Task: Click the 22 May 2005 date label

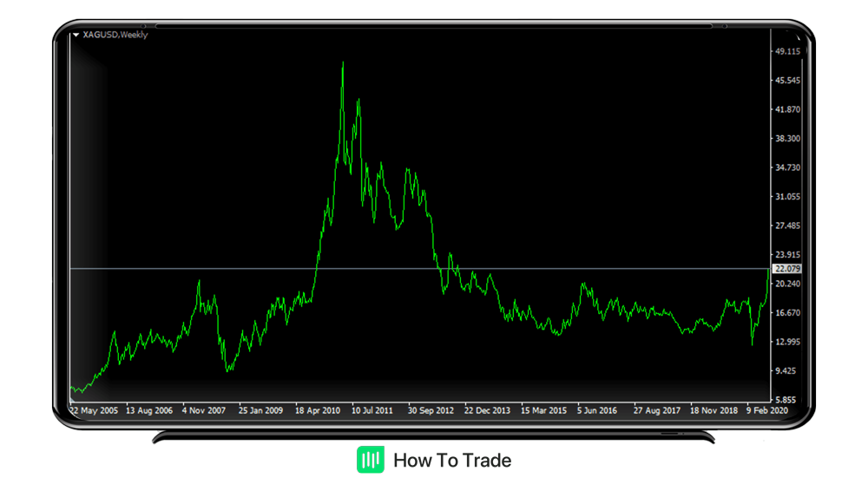Action: tap(95, 410)
